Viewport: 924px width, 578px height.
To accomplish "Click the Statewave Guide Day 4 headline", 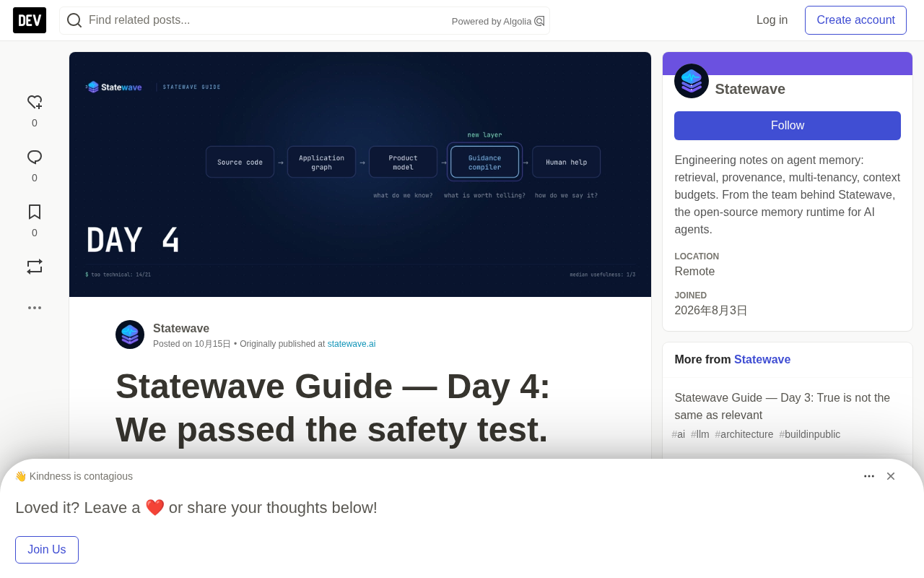I will [x=333, y=407].
